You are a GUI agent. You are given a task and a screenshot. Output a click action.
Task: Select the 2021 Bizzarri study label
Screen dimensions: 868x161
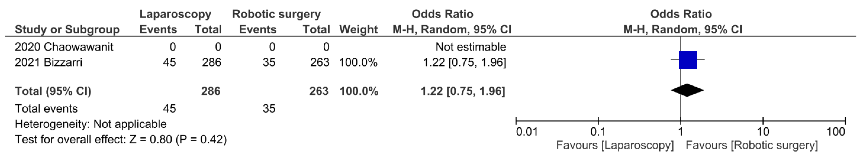pos(49,62)
